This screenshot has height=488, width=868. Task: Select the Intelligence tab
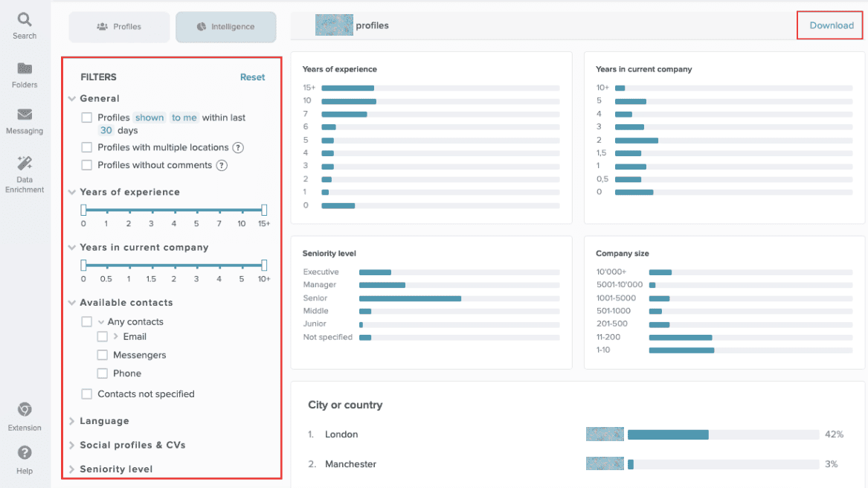coord(225,27)
